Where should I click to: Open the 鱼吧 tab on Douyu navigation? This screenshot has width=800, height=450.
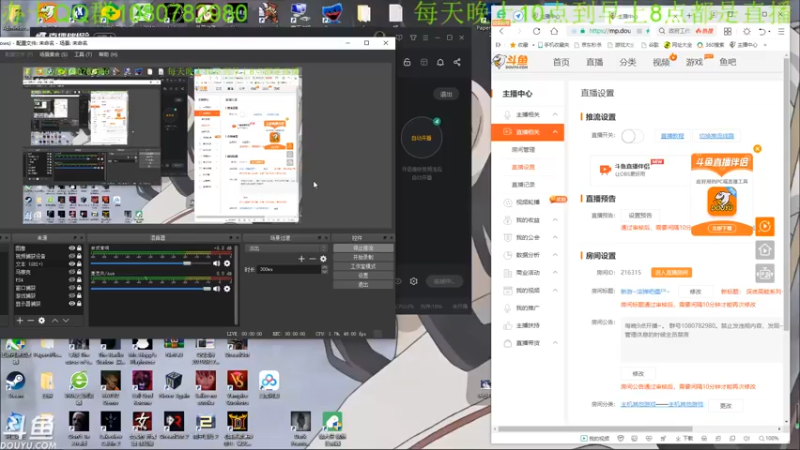[728, 62]
